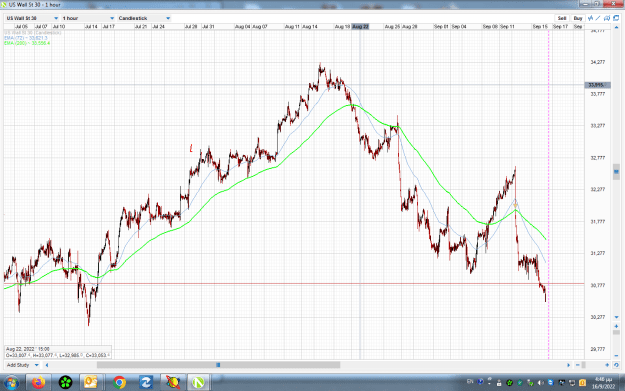Open the green clover app in taskbar
Image resolution: width=625 pixels, height=391 pixels.
point(65,383)
